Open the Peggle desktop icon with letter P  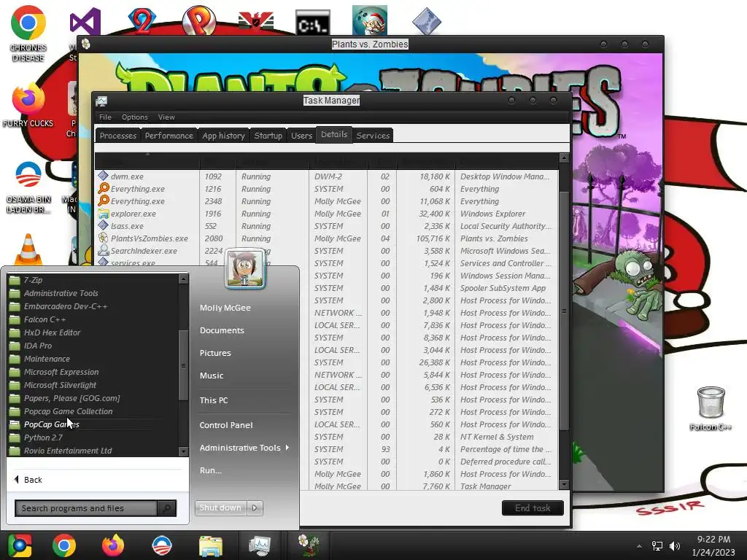(199, 20)
